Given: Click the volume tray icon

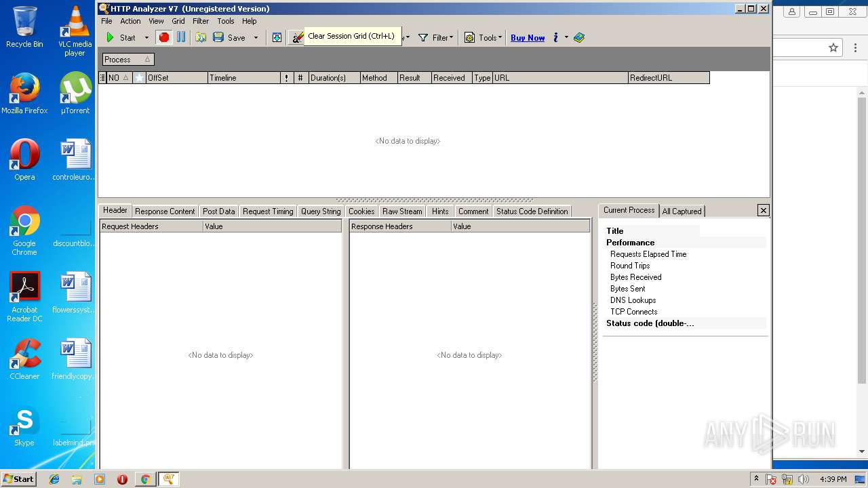Looking at the screenshot, I should pos(804,479).
